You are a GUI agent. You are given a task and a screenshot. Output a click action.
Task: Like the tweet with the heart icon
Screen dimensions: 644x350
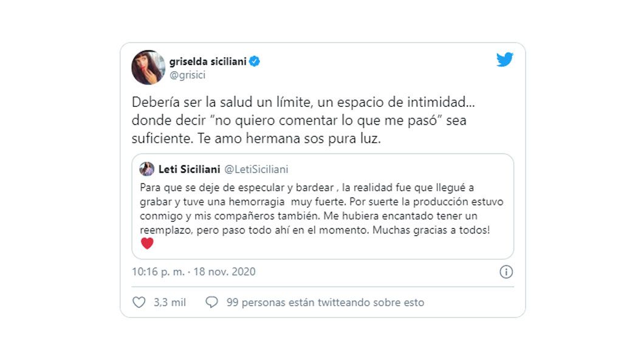[139, 302]
